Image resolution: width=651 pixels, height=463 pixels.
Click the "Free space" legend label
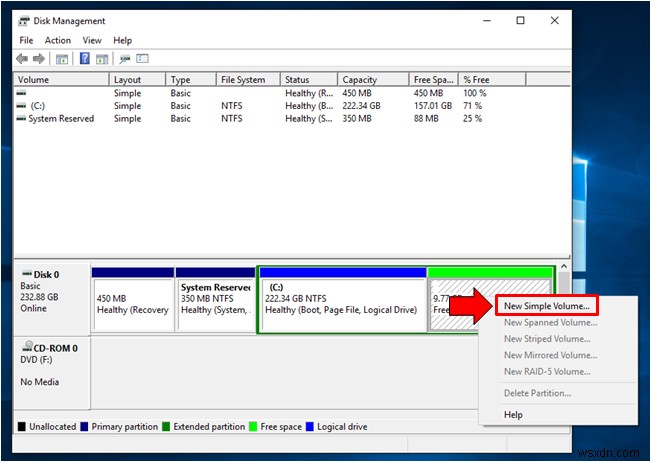coord(281,426)
